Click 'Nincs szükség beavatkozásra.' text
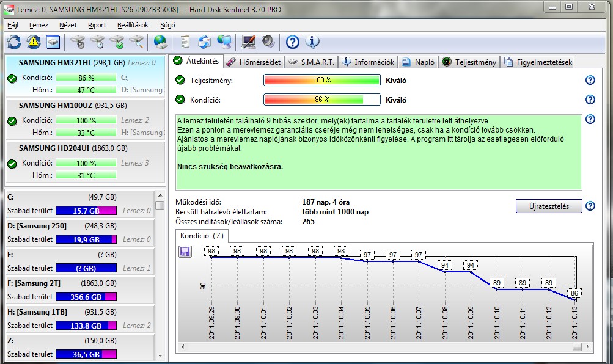Image resolution: width=613 pixels, height=364 pixels. coord(230,166)
